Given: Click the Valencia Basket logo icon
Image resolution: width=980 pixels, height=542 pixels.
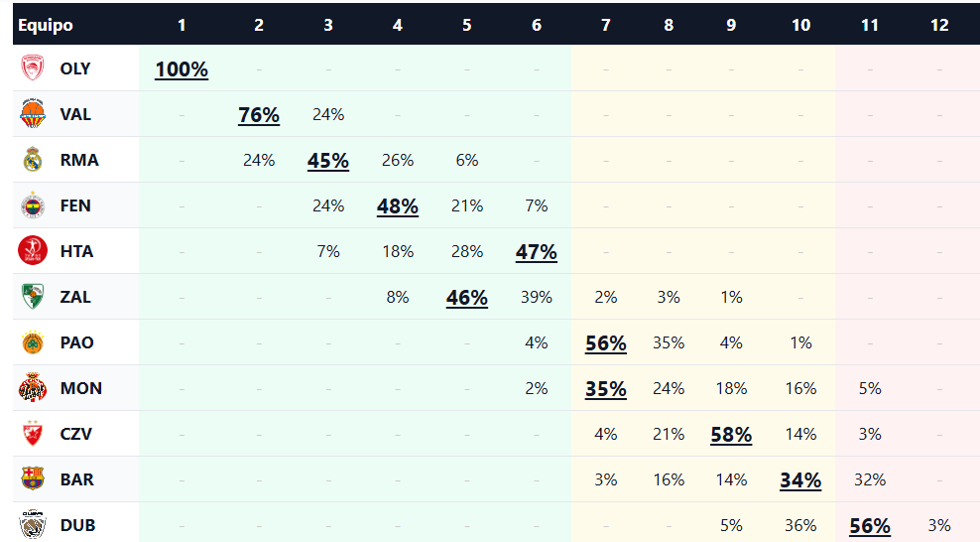Looking at the screenshot, I should 32,114.
